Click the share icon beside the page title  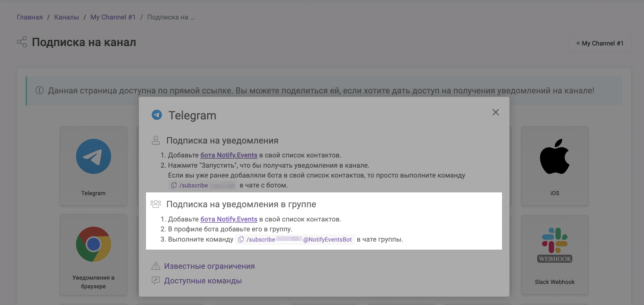pyautogui.click(x=22, y=42)
